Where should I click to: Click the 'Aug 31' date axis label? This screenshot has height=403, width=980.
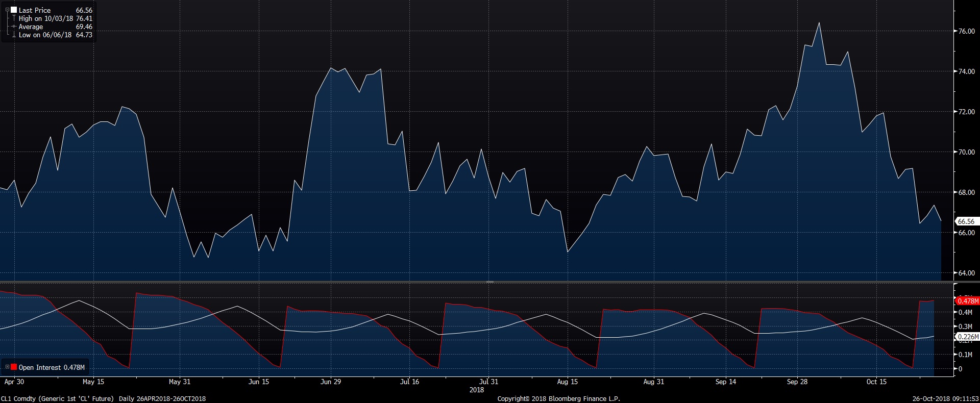(654, 382)
